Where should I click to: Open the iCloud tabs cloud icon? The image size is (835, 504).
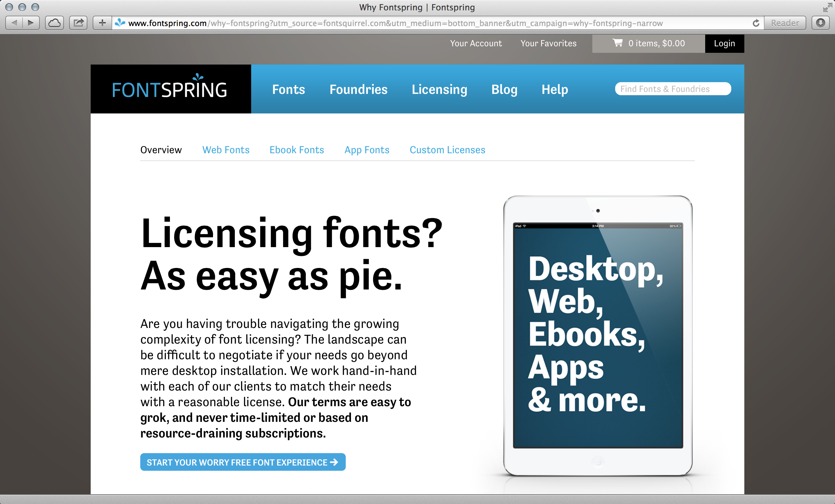(54, 23)
